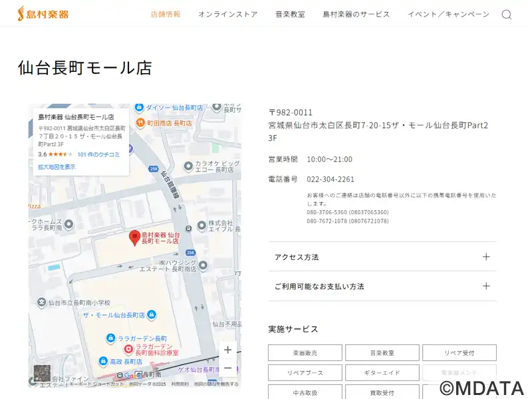Open the 店舗情報 menu

[x=166, y=14]
